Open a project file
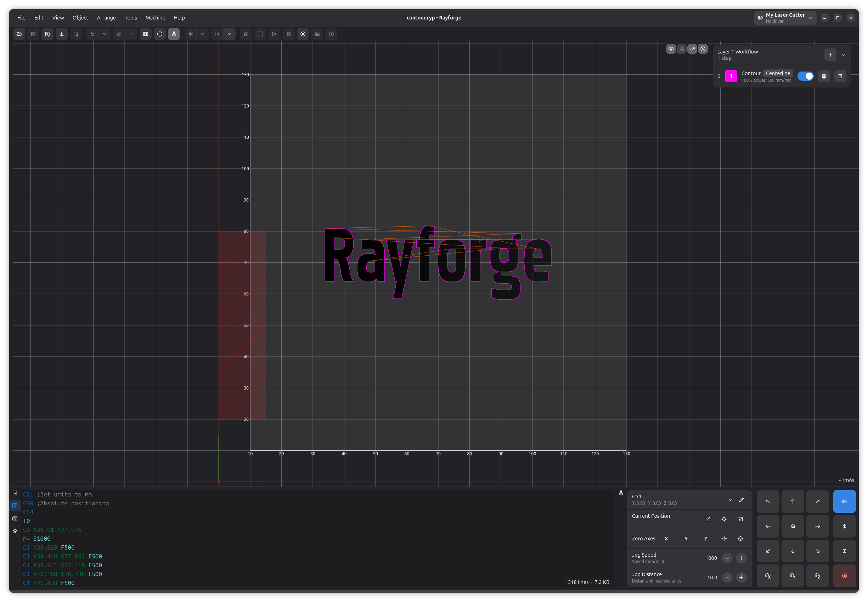 [19, 34]
